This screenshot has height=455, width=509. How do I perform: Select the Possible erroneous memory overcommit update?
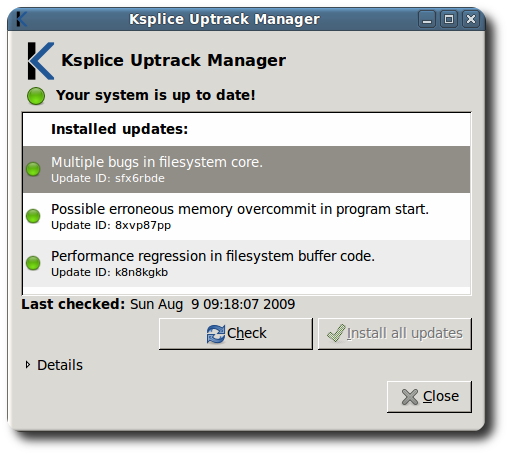click(x=246, y=216)
